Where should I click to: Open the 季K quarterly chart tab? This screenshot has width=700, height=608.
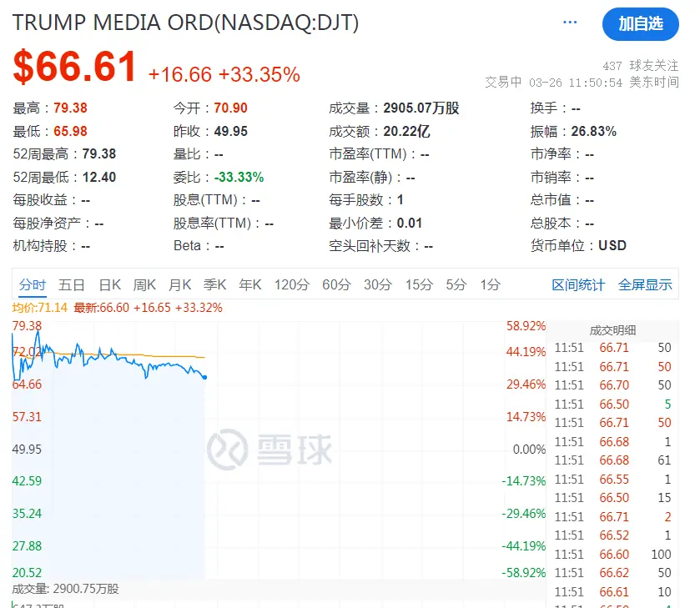click(215, 285)
